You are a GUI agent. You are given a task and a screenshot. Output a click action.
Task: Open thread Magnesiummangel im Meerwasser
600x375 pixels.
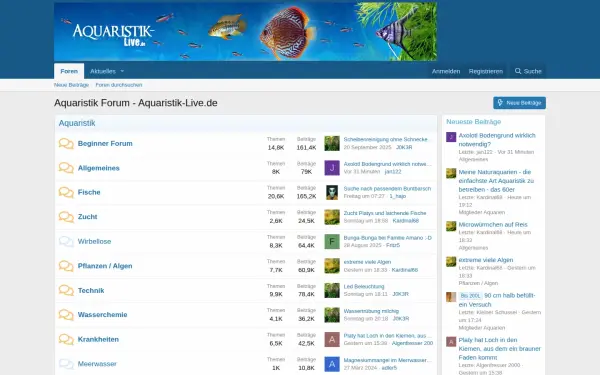click(387, 360)
